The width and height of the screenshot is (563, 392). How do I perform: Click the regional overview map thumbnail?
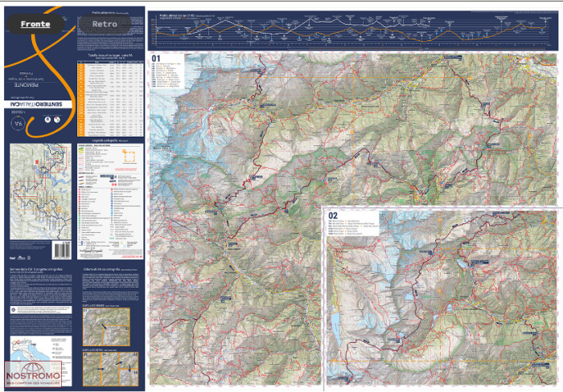tap(40, 191)
